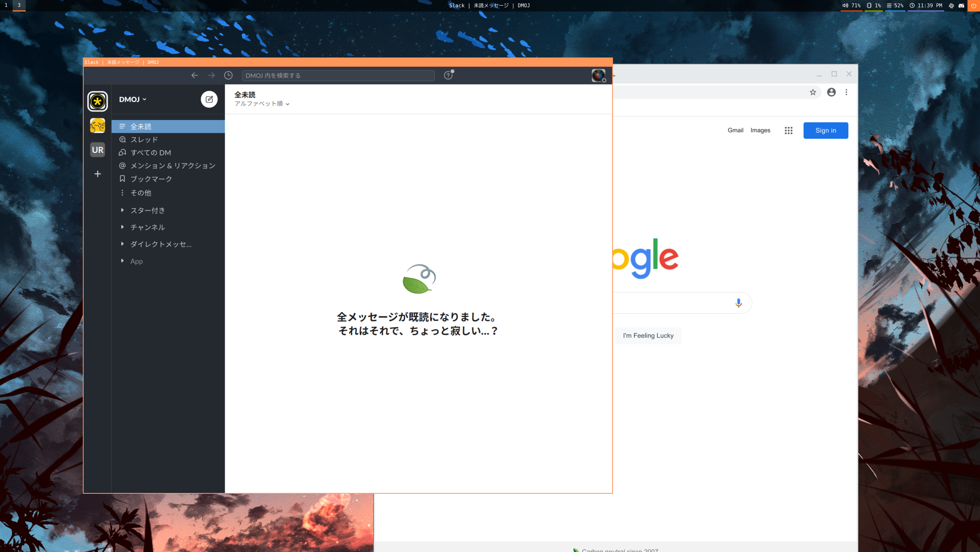Image resolution: width=980 pixels, height=552 pixels.
Task: Open Google apps grid in Chrome
Action: [788, 131]
